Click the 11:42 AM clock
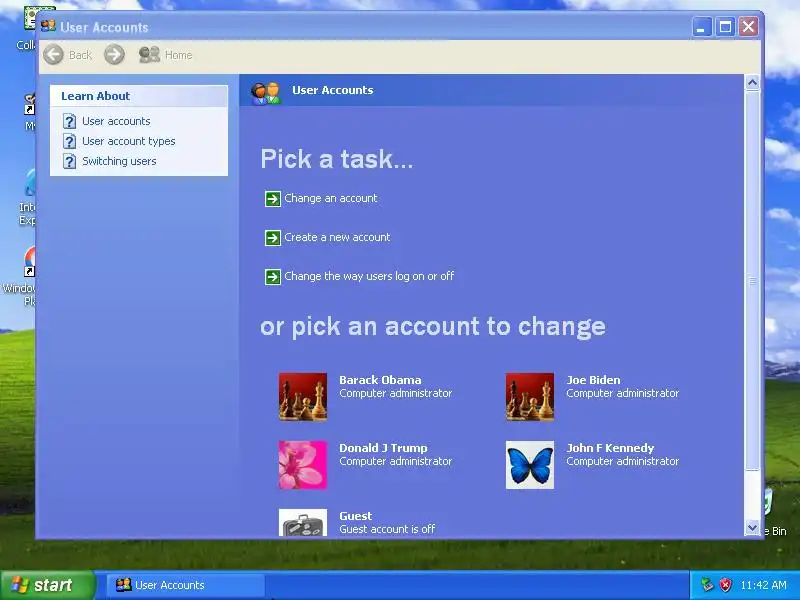The width and height of the screenshot is (800, 600). (x=763, y=585)
